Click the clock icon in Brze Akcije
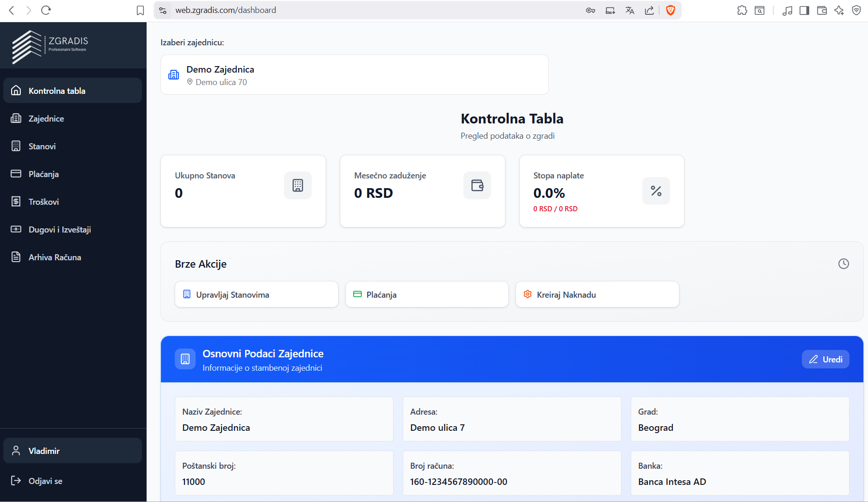This screenshot has width=868, height=502. tap(843, 263)
